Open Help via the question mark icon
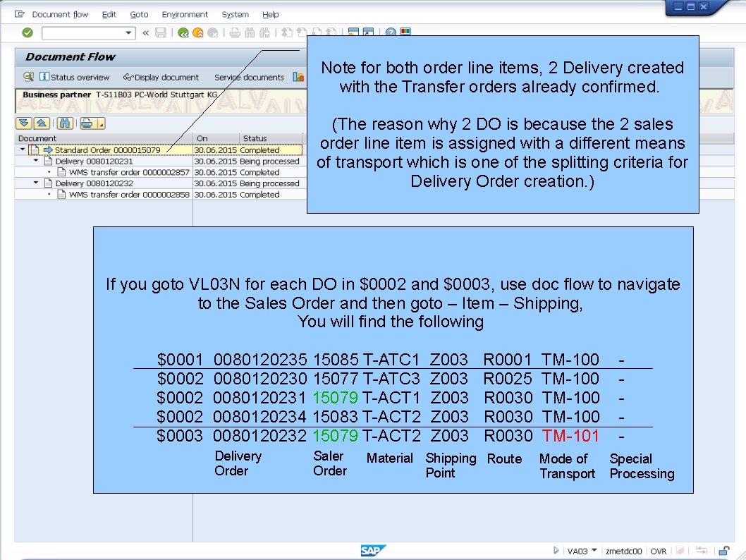The width and height of the screenshot is (746, 560). [x=390, y=32]
